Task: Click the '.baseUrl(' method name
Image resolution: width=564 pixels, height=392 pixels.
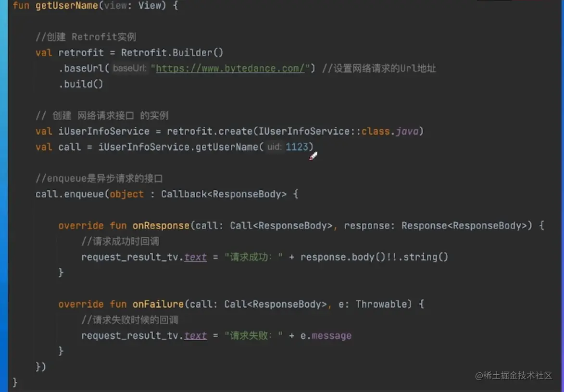Action: 84,68
